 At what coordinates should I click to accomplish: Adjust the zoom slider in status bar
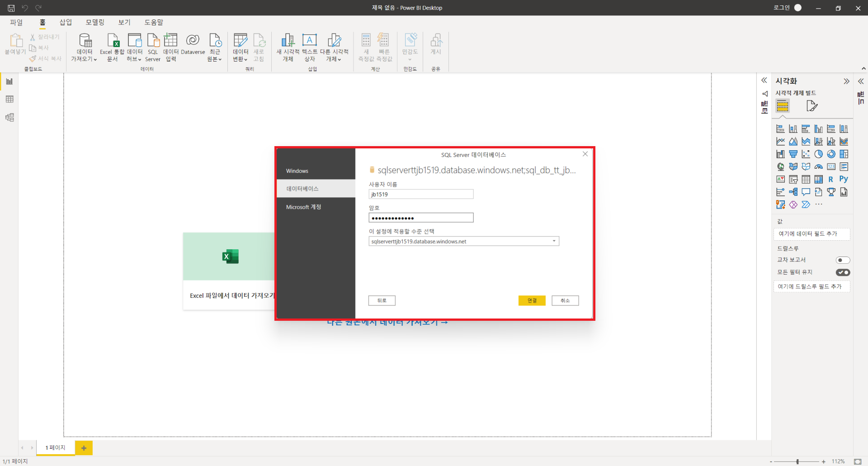tap(797, 461)
